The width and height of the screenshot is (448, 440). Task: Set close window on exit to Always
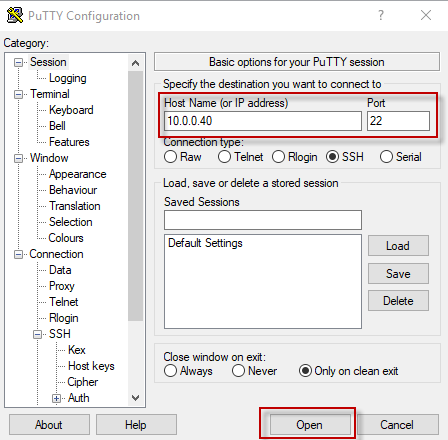[170, 371]
